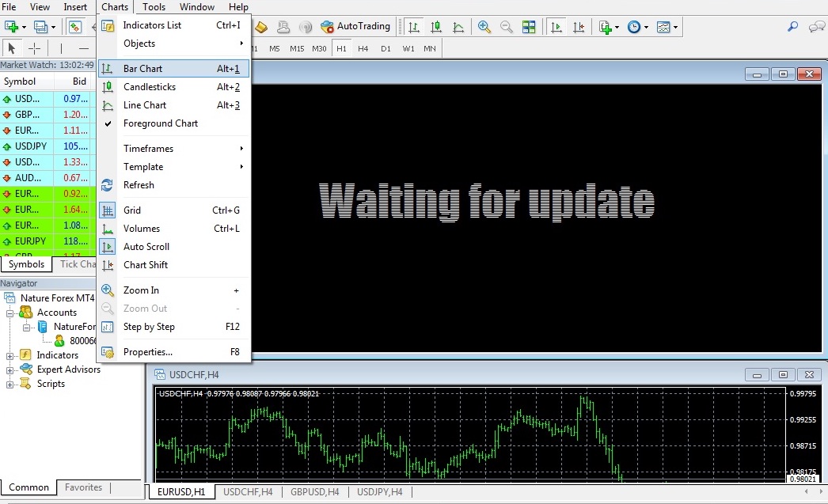Switch to M5 timeframe
The height and width of the screenshot is (504, 828).
point(275,48)
